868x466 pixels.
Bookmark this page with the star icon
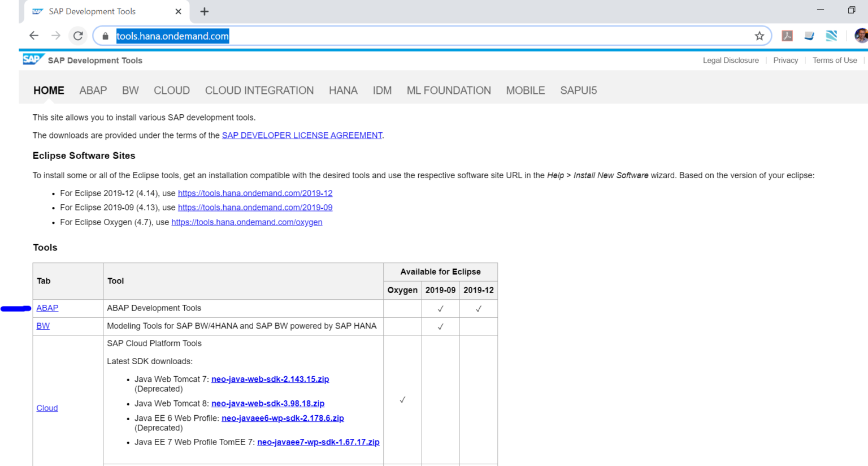(759, 35)
